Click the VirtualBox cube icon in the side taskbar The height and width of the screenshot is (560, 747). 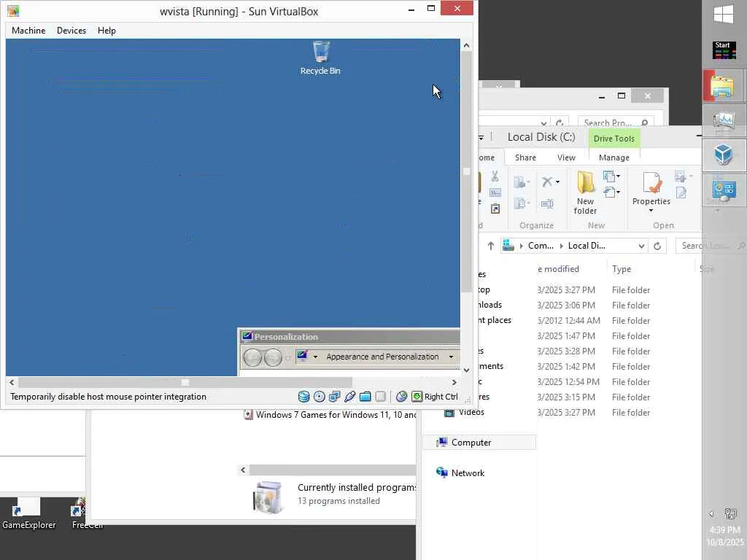(724, 155)
